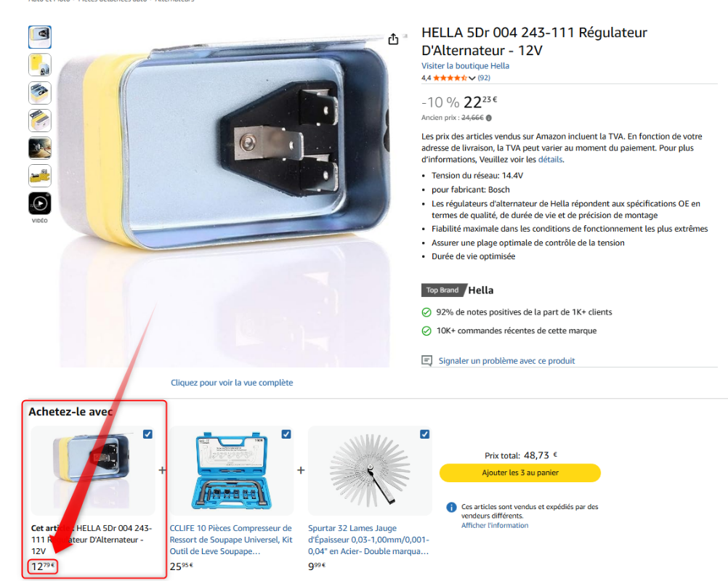This screenshot has height=581, width=728.
Task: Select the third product thumbnail image
Action: (x=40, y=93)
